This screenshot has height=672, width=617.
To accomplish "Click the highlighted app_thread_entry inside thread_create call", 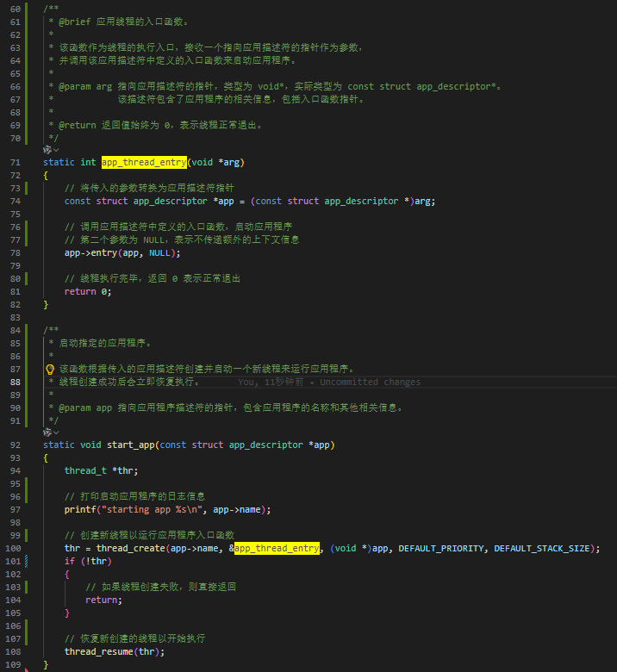I will tap(277, 548).
